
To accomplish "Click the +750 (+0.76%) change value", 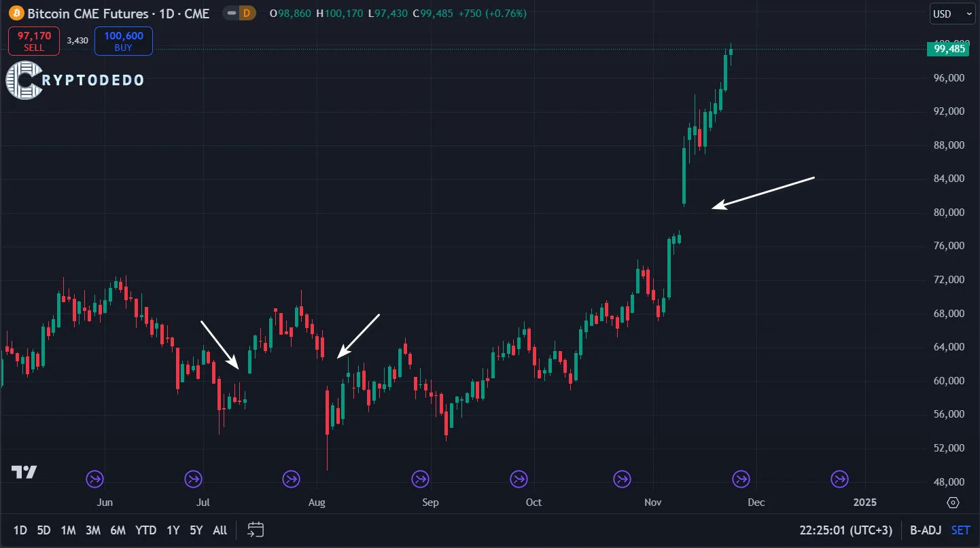I will coord(492,14).
